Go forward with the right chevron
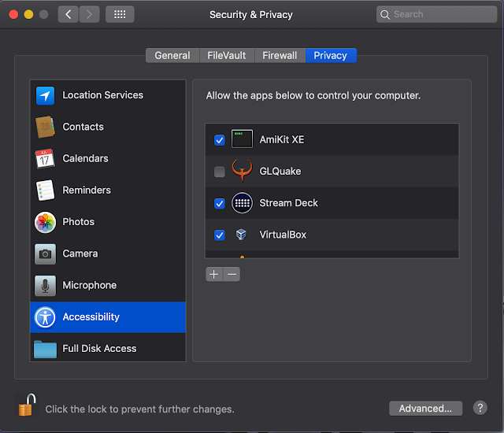This screenshot has width=504, height=433. pos(89,14)
